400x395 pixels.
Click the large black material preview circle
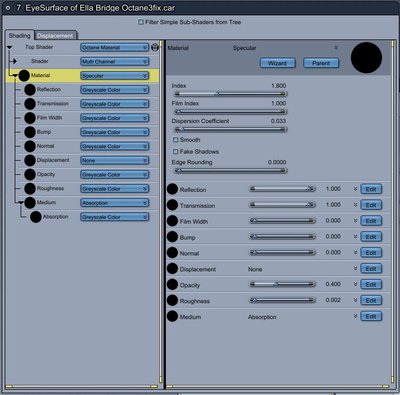coord(366,58)
